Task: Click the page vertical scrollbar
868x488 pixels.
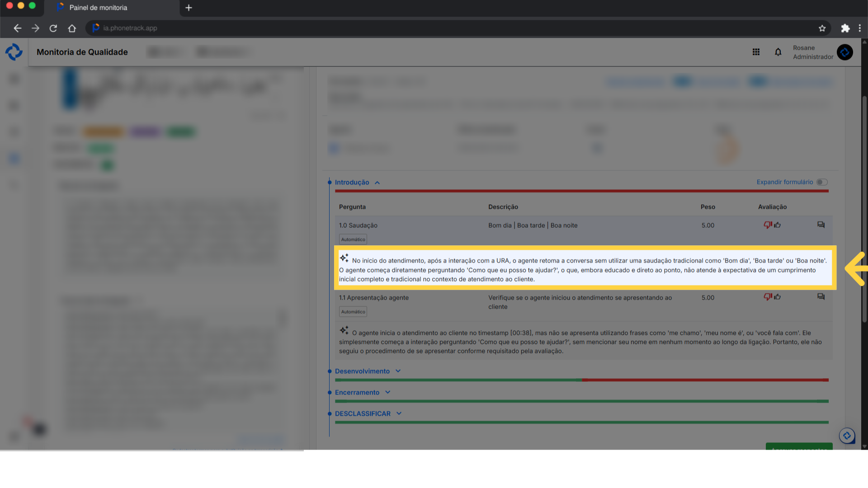Action: click(864, 208)
